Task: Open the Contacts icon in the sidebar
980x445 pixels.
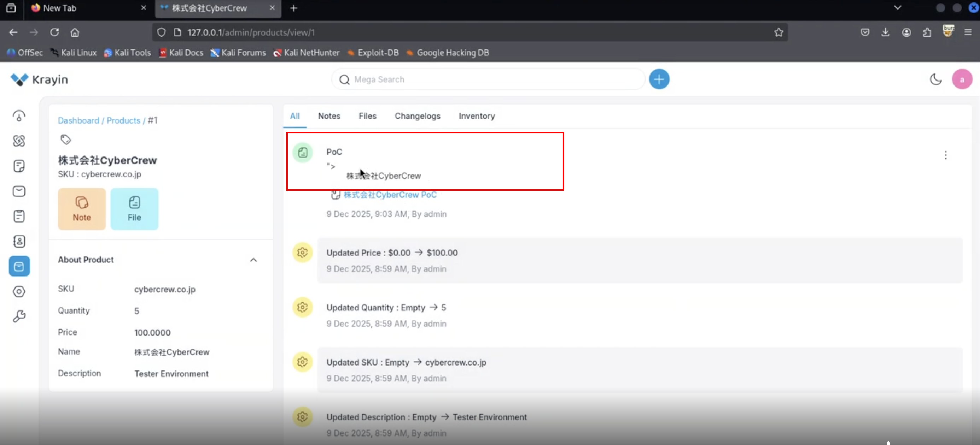Action: [x=19, y=241]
